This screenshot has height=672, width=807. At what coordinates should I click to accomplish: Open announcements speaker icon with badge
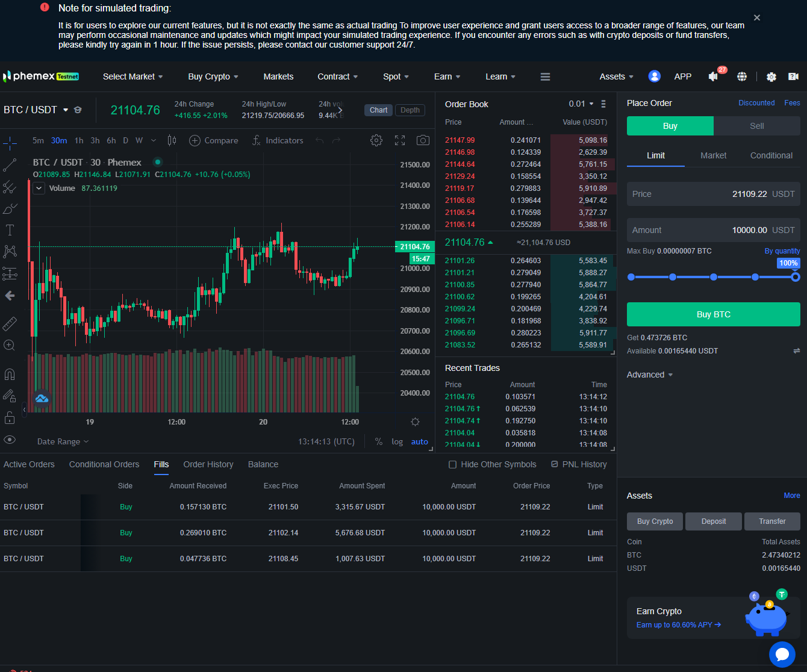(x=715, y=76)
